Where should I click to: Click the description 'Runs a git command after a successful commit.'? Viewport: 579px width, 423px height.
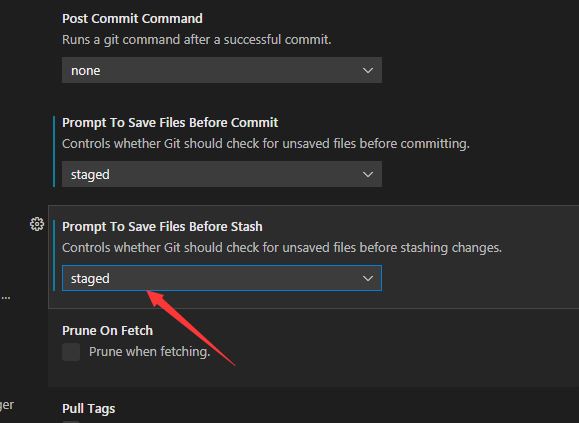[x=196, y=39]
